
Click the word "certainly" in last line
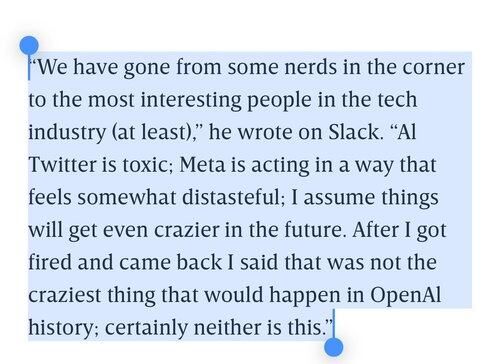coord(146,328)
